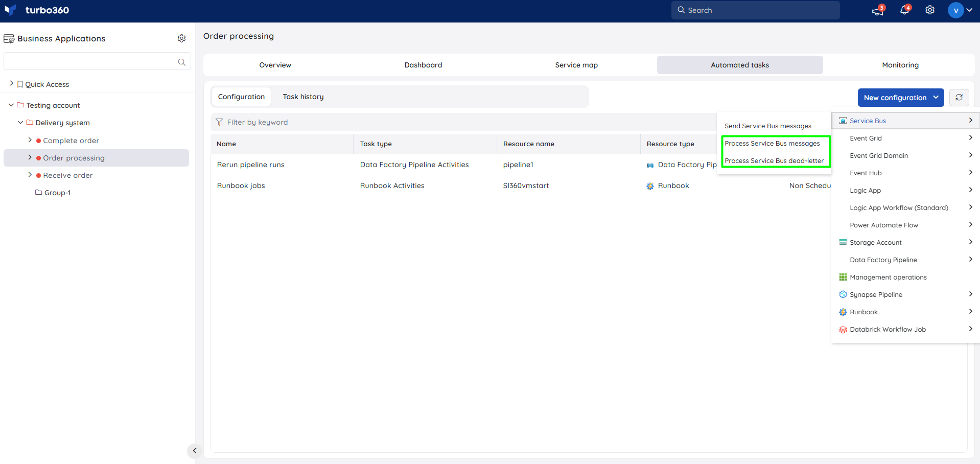Collapse the sidebar with the arrow button
The width and height of the screenshot is (980, 464).
[x=194, y=451]
